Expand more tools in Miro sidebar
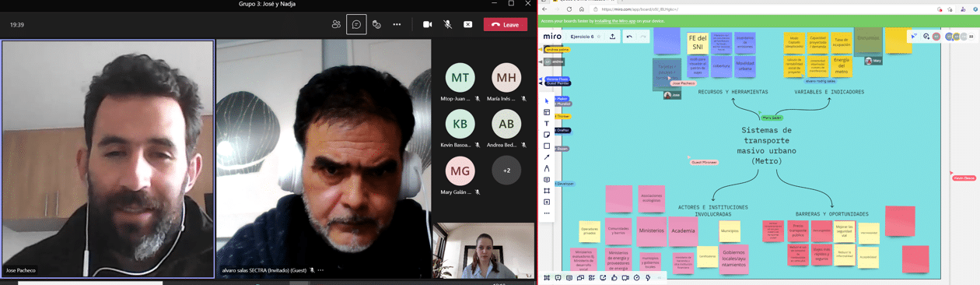Image resolution: width=980 pixels, height=285 pixels. pyautogui.click(x=547, y=213)
